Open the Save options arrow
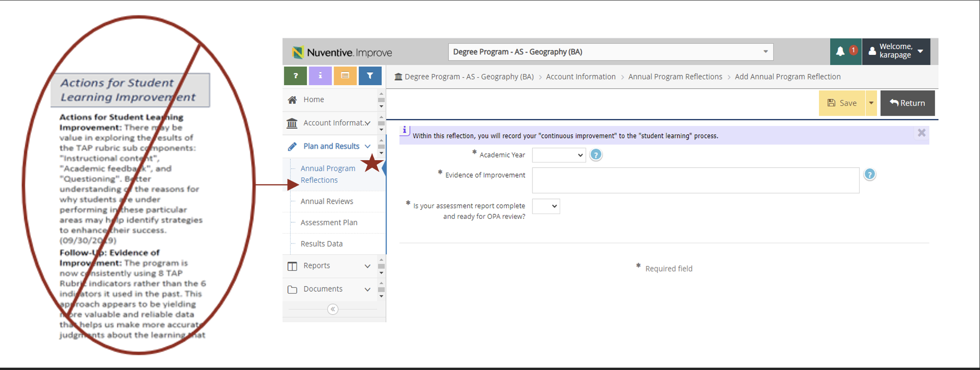Image resolution: width=980 pixels, height=370 pixels. pos(871,103)
